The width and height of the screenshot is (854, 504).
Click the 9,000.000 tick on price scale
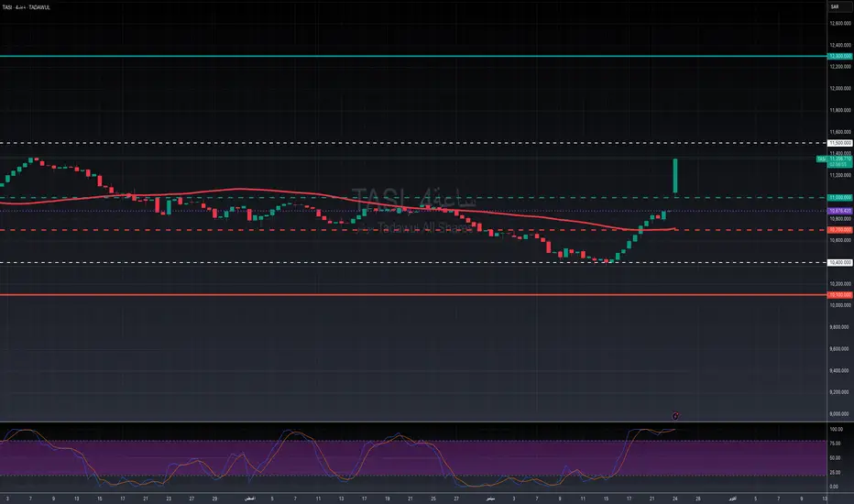(x=839, y=414)
